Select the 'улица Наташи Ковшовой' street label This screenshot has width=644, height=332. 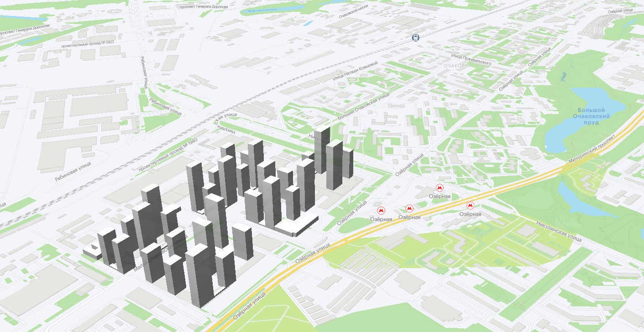(x=355, y=71)
